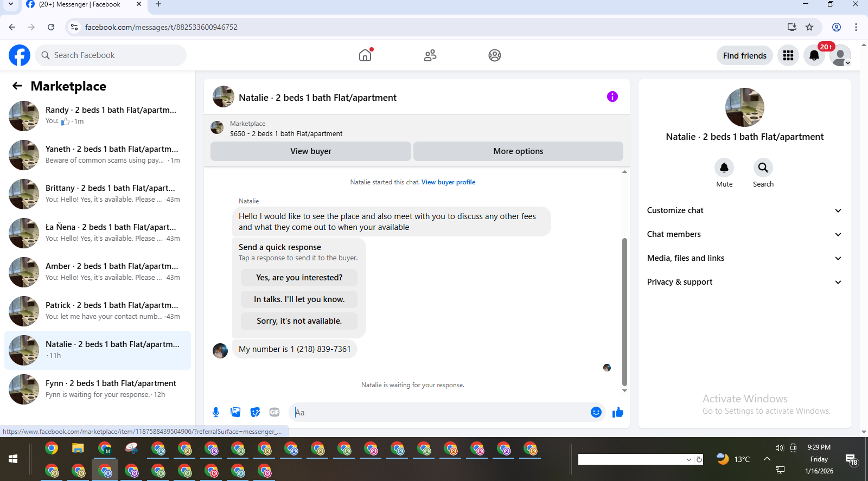868x481 pixels.
Task: Open the Notifications bell with 20+ badge
Action: click(814, 55)
